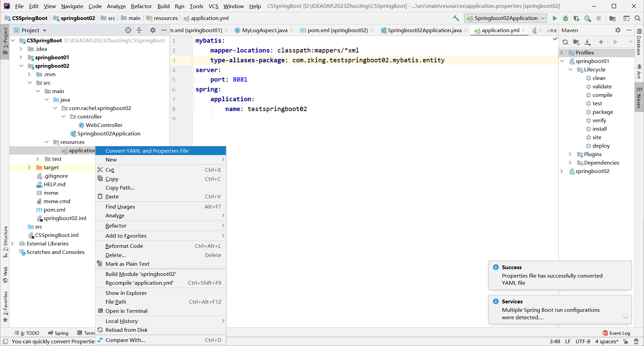Show more Maven toolbar actions chevron
The image size is (644, 346).
tap(630, 42)
